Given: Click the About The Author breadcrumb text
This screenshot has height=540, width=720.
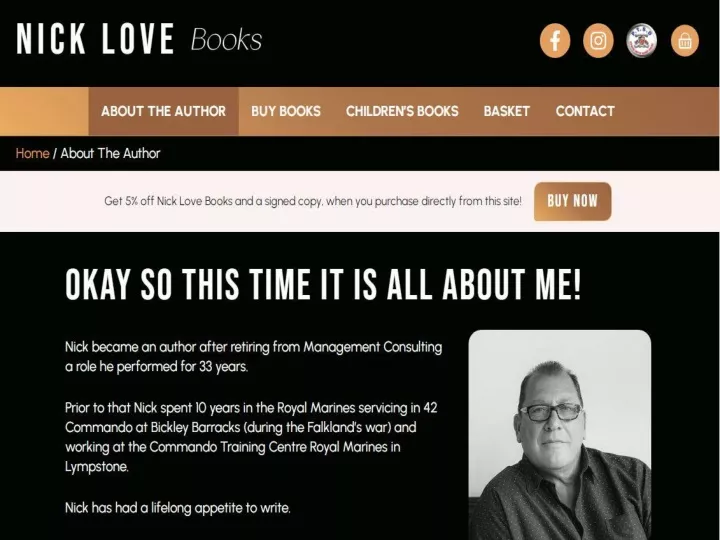Looking at the screenshot, I should (110, 153).
